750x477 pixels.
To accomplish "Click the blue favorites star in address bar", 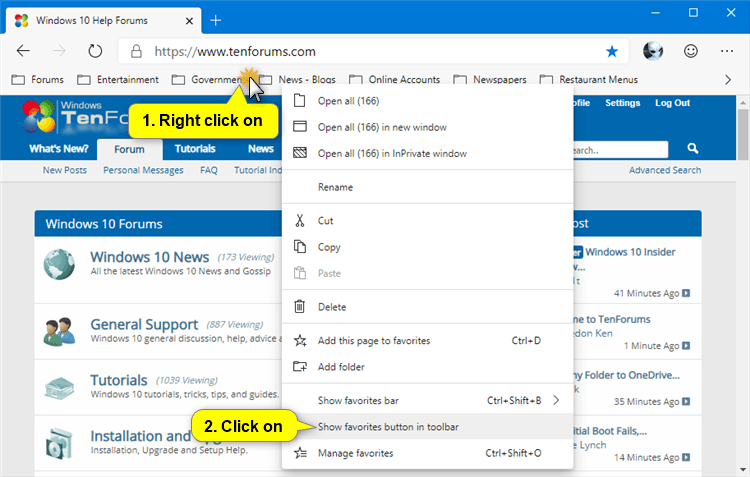I will pos(612,51).
